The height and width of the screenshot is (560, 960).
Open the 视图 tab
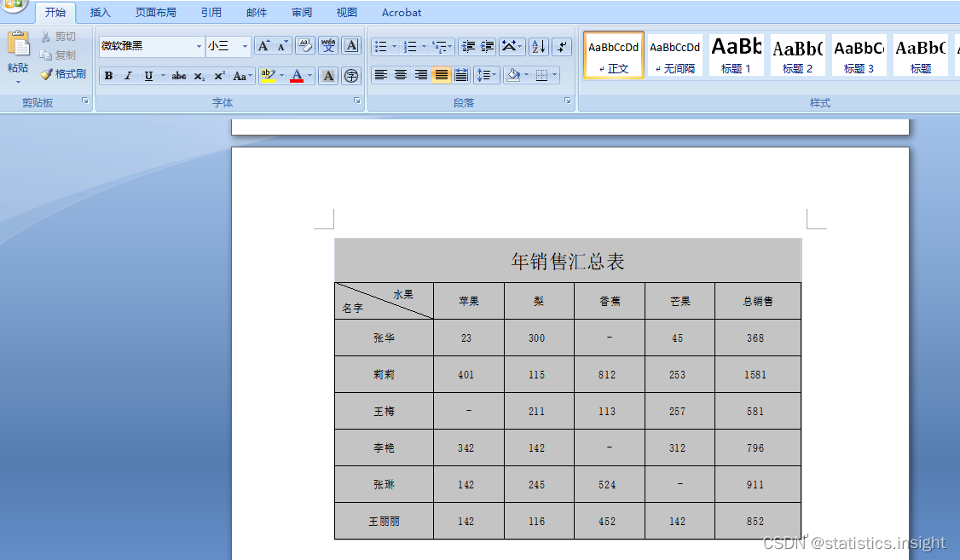[346, 12]
